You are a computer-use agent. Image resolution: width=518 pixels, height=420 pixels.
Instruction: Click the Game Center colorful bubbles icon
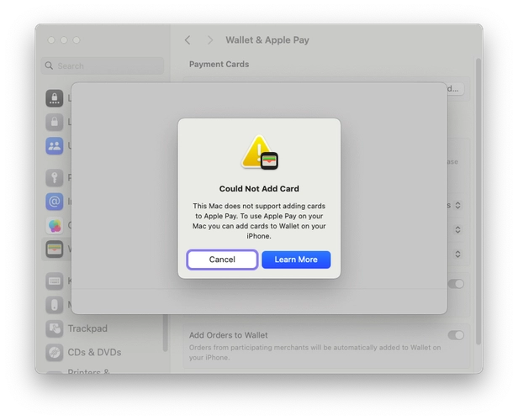coord(55,225)
